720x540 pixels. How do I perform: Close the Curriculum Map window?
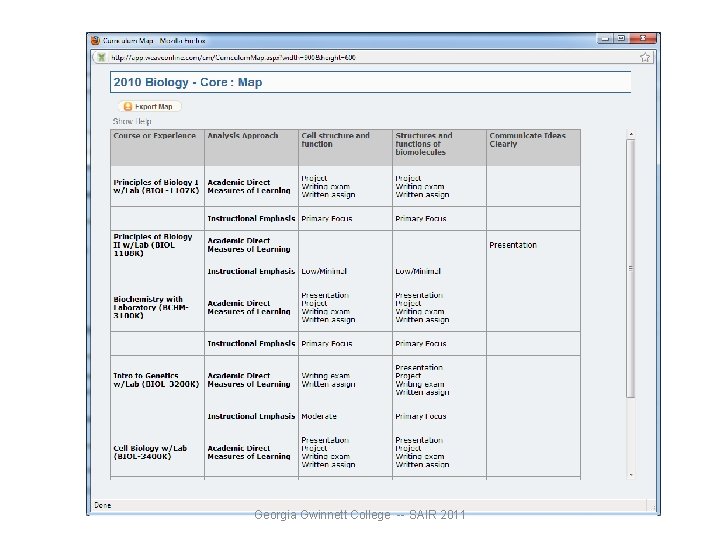pos(643,39)
